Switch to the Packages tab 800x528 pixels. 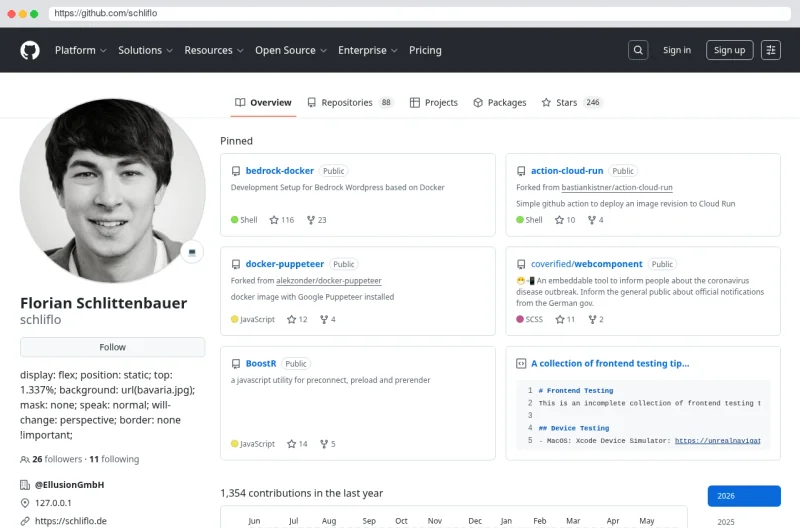pyautogui.click(x=500, y=103)
